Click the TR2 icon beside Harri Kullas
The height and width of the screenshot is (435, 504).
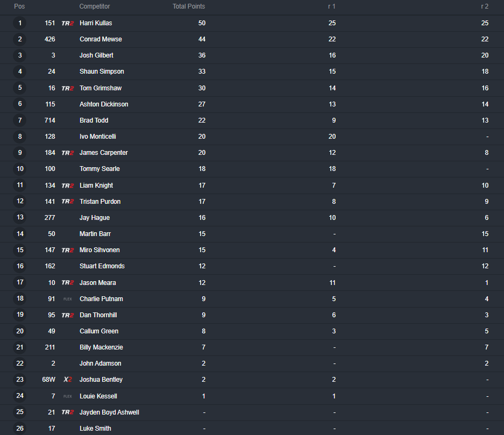point(67,23)
